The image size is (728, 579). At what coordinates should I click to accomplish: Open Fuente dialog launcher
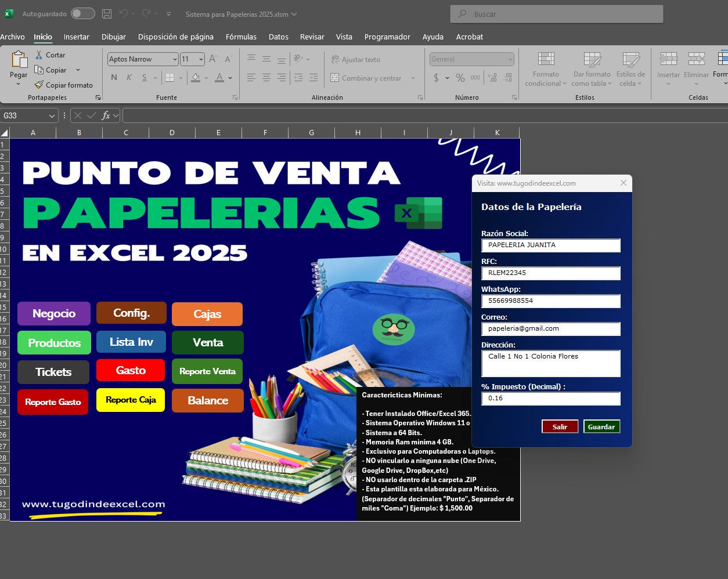235,97
